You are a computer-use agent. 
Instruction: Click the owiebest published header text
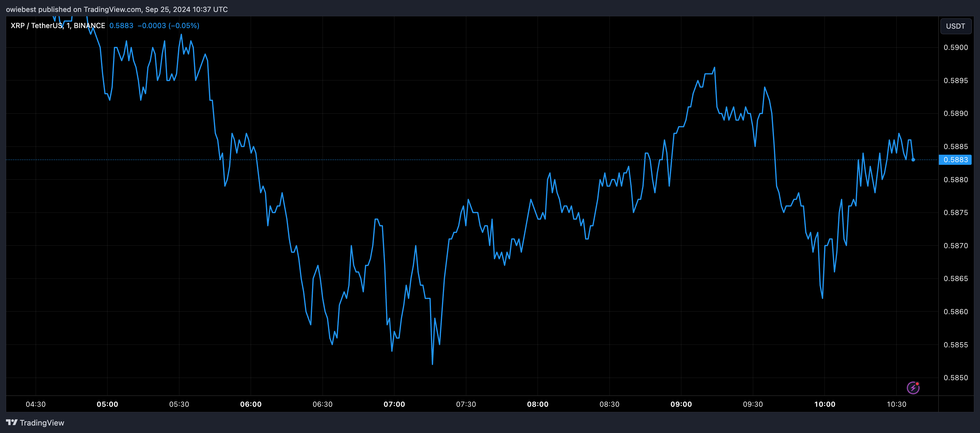pyautogui.click(x=117, y=9)
